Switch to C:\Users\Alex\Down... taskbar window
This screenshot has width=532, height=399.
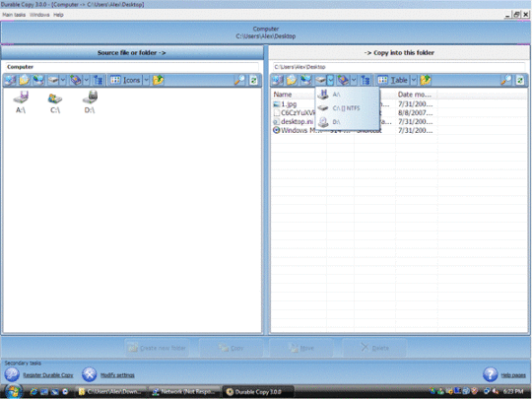110,392
